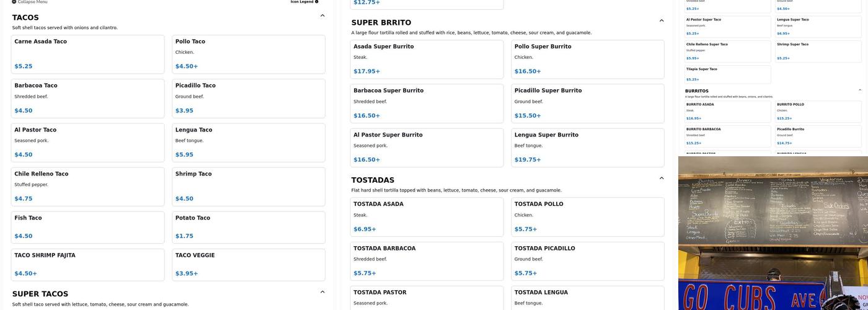This screenshot has width=868, height=310.
Task: Choose the TOSTADA BARBACOA card
Action: coord(427,260)
